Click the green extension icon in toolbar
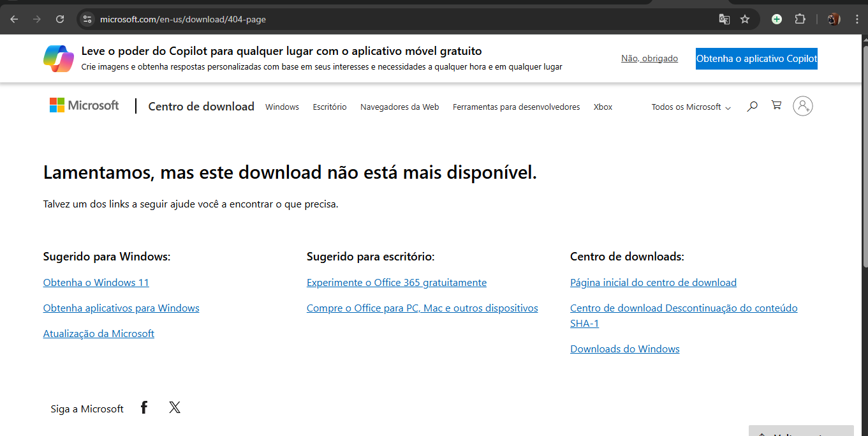This screenshot has height=436, width=868. pyautogui.click(x=777, y=19)
